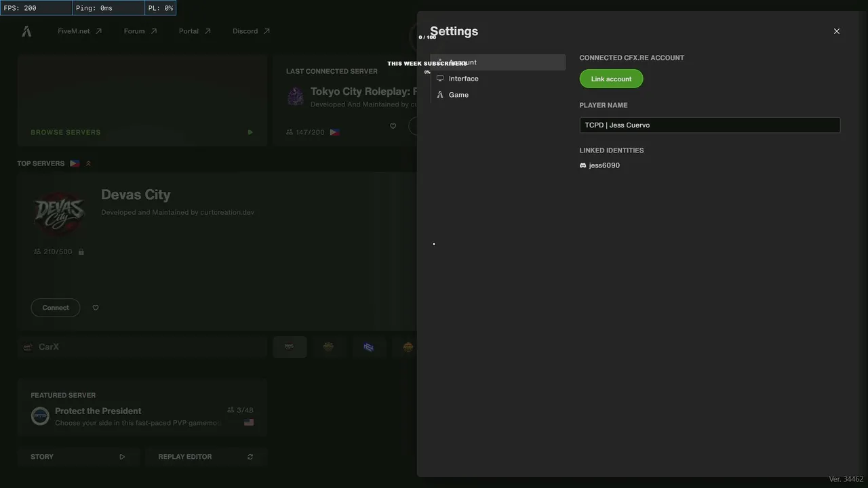The width and height of the screenshot is (868, 488).
Task: Select the Account settings tab
Action: point(498,62)
